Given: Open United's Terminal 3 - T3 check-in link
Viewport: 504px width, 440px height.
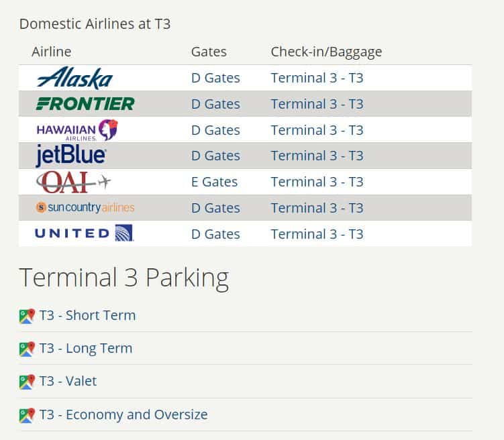Looking at the screenshot, I should 317,234.
